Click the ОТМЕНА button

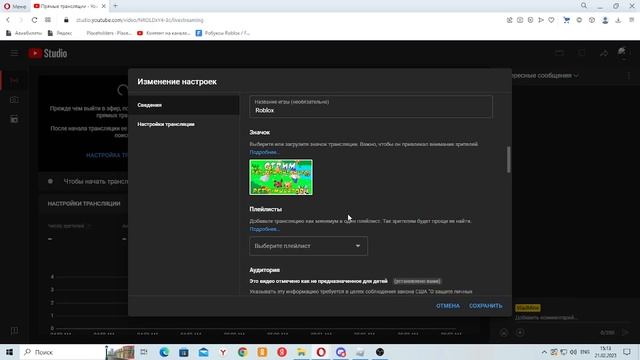448,306
